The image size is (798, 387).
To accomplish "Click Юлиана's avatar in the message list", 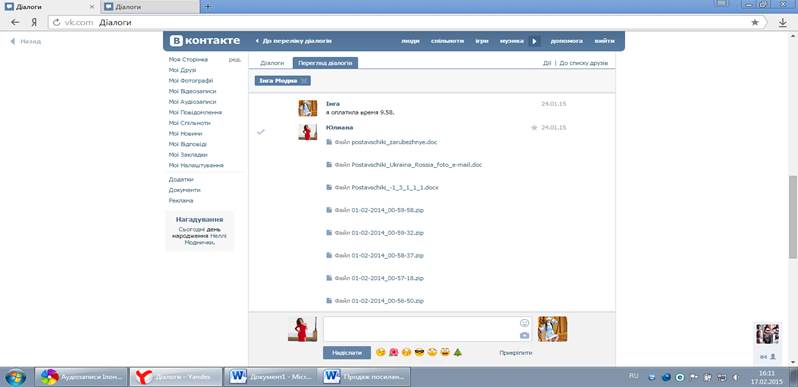I will 307,132.
